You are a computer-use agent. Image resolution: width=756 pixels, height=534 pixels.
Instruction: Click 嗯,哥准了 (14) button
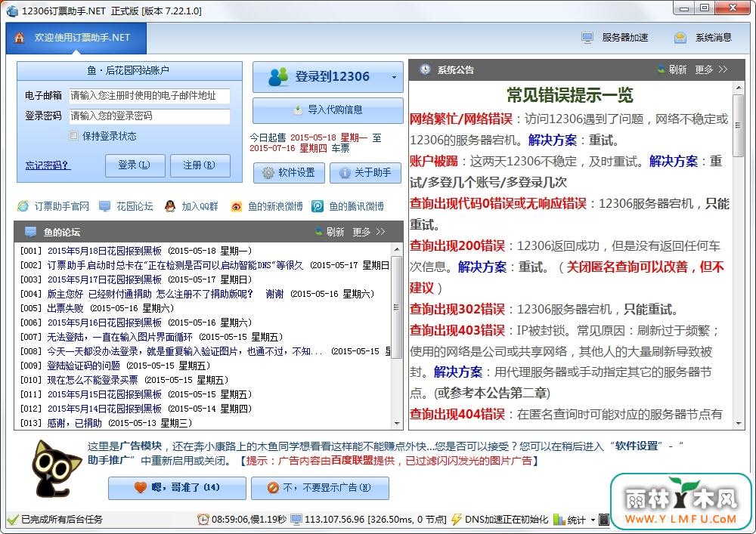pyautogui.click(x=178, y=488)
